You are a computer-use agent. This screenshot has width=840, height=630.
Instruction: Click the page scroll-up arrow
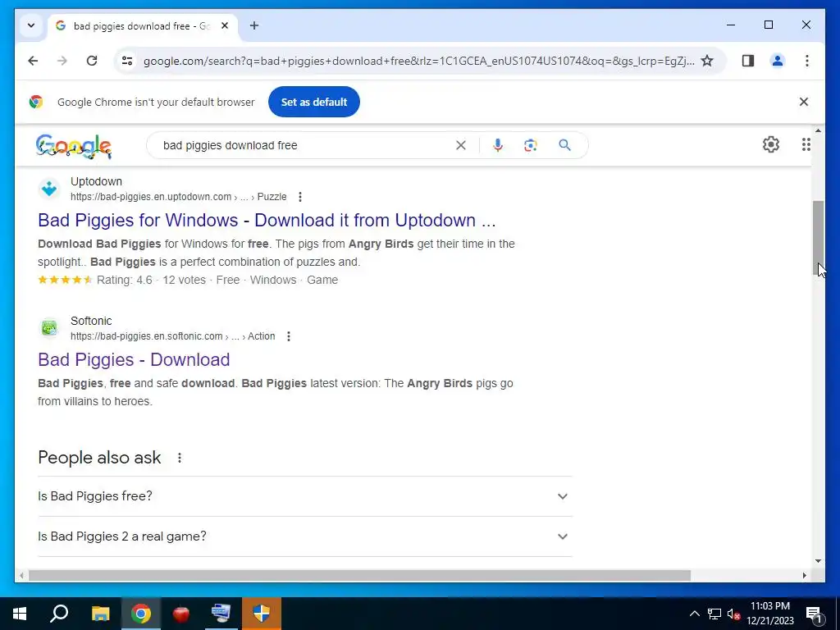pyautogui.click(x=818, y=130)
